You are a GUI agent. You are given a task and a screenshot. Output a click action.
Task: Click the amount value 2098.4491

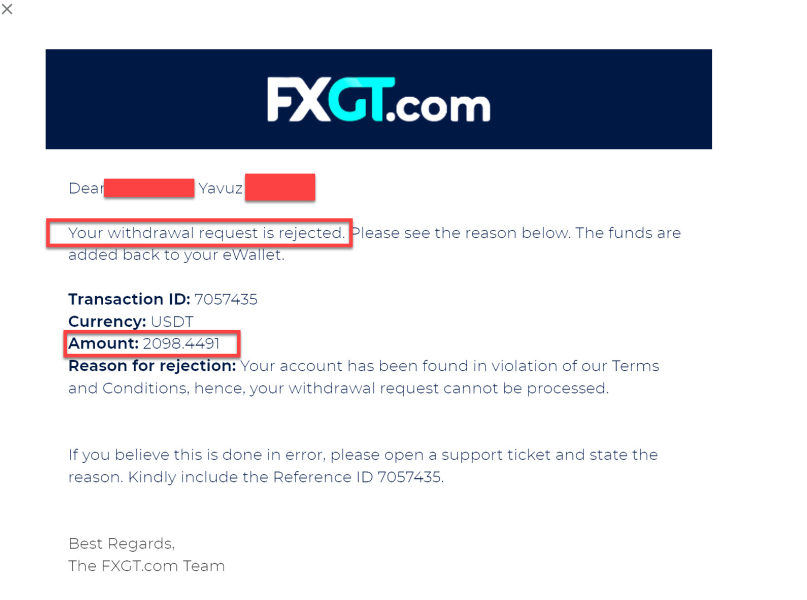189,344
